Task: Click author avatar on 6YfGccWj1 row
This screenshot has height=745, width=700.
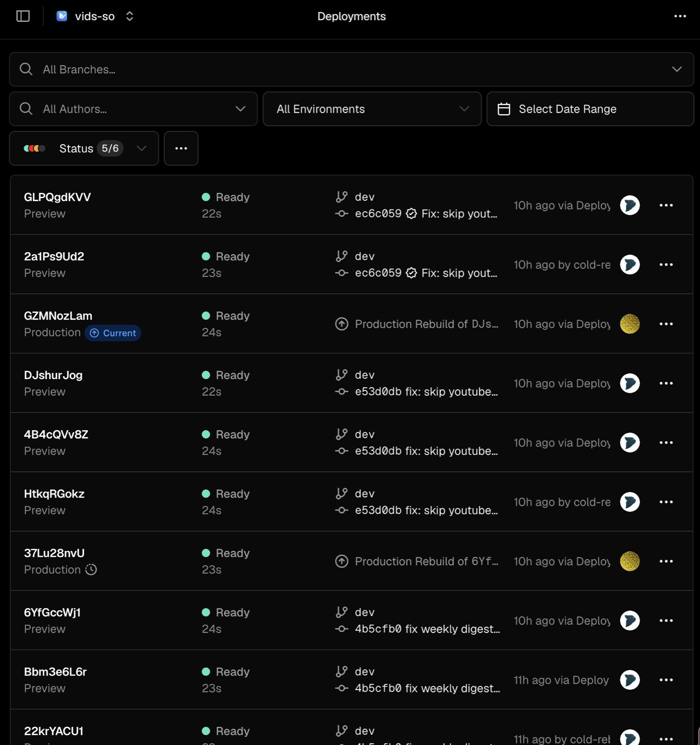Action: tap(630, 621)
